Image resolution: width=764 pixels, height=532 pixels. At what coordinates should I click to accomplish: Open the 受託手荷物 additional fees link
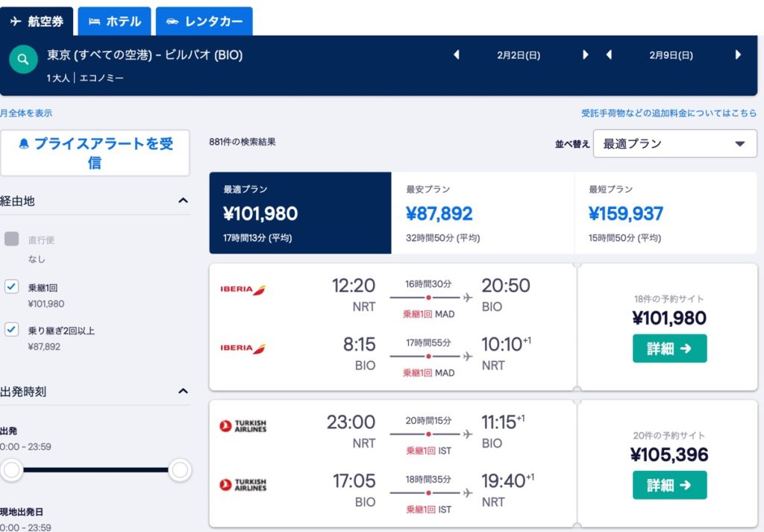(x=669, y=113)
